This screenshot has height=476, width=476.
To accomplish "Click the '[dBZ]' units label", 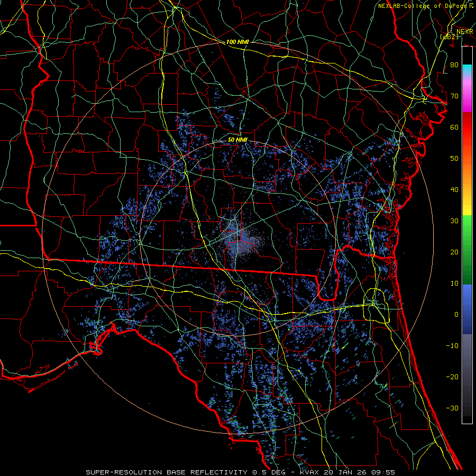I will (x=449, y=36).
